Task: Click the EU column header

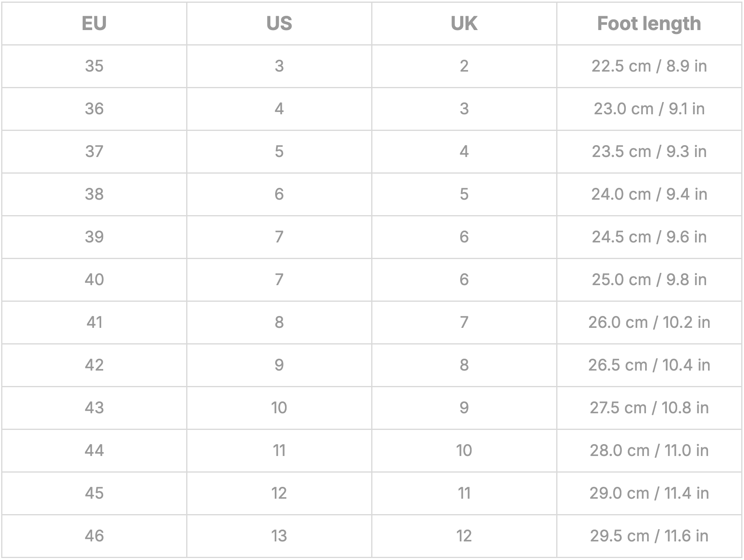Action: pos(94,23)
